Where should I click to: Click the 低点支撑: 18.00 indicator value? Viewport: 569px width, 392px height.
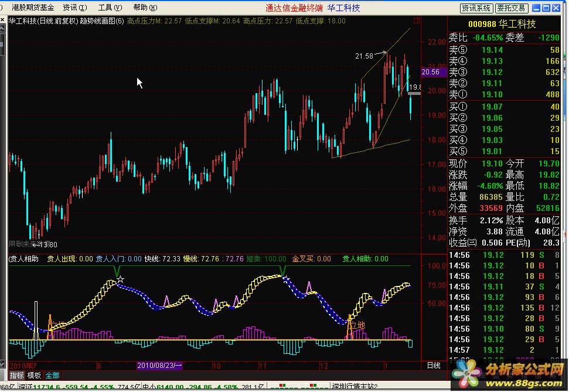[x=321, y=21]
